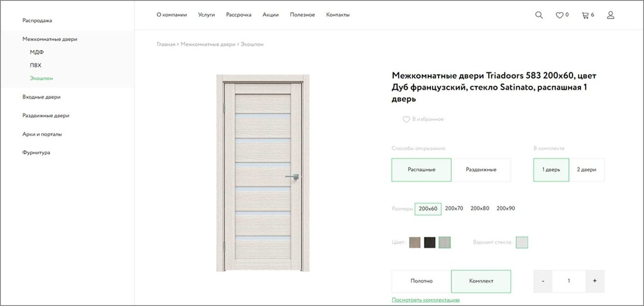Screen dimensions: 644x306
Task: Go to 'Межкомнатные двери' breadcrumb link
Action: point(208,44)
